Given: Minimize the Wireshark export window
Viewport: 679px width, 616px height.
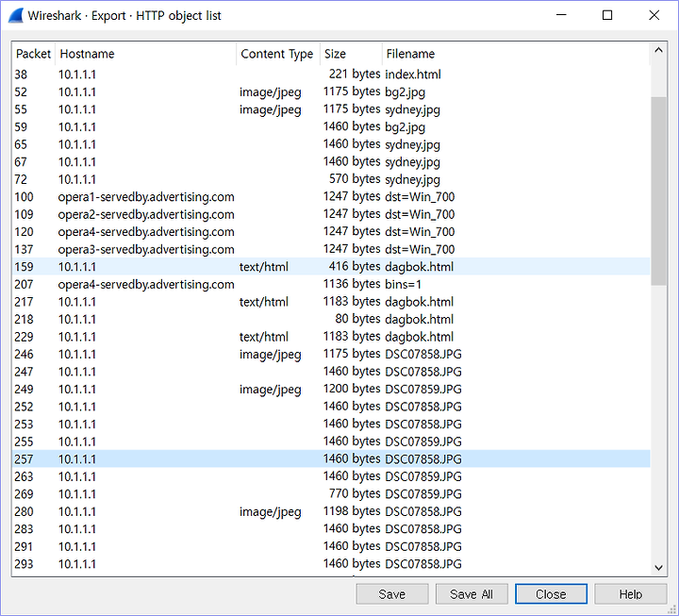Looking at the screenshot, I should coord(561,15).
